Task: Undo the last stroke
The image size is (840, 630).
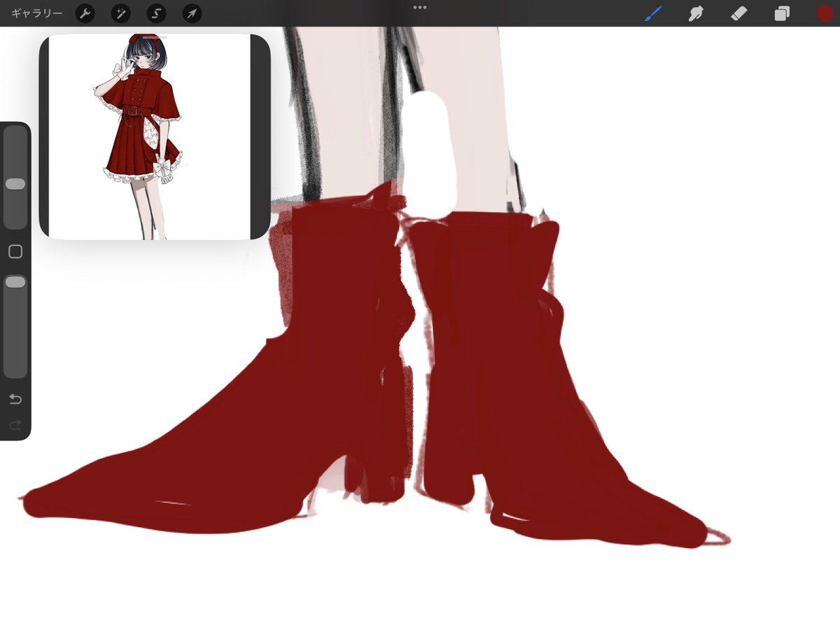Action: point(15,399)
